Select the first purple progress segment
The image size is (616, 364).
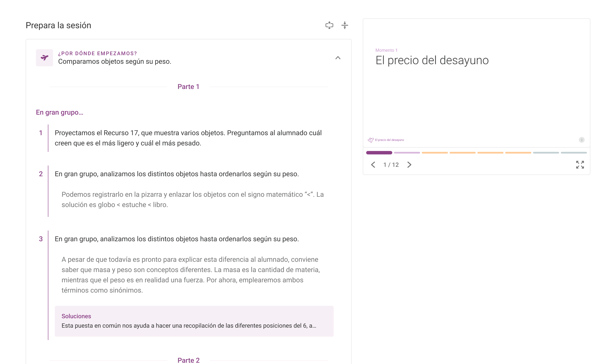point(379,152)
